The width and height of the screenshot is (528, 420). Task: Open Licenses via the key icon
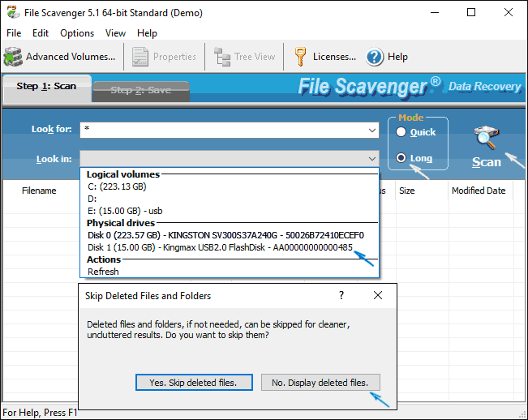pos(300,57)
